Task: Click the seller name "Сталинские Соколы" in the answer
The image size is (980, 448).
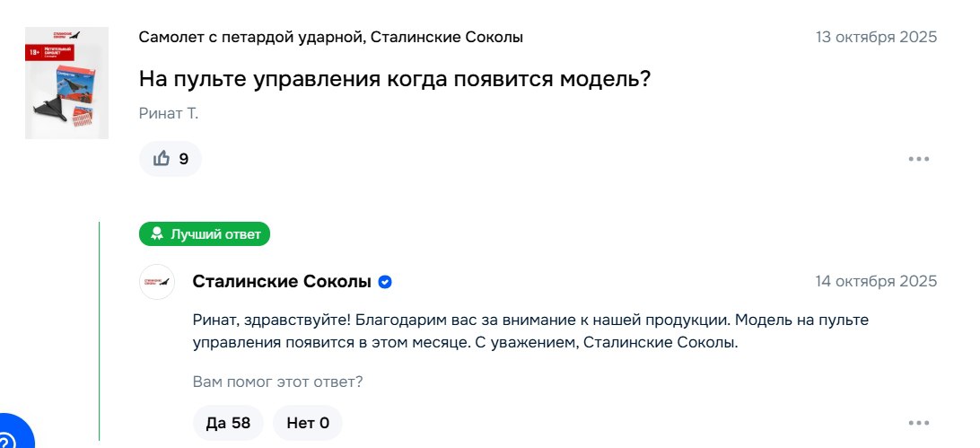Action: (282, 282)
